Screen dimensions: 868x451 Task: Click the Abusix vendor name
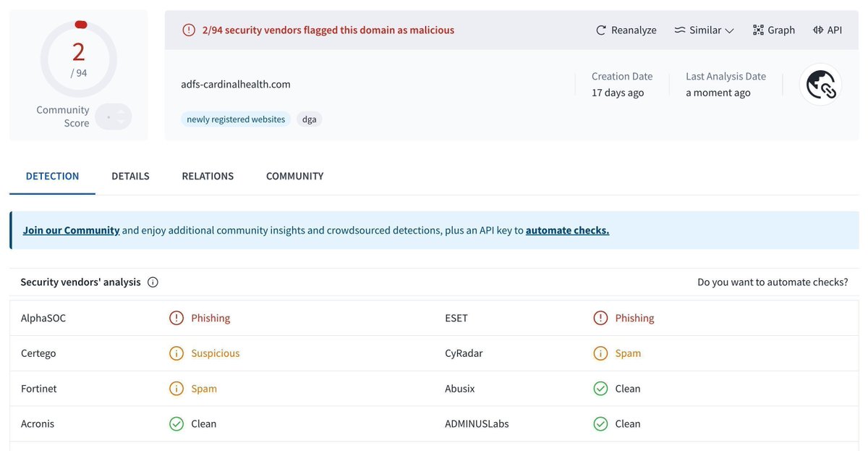460,389
